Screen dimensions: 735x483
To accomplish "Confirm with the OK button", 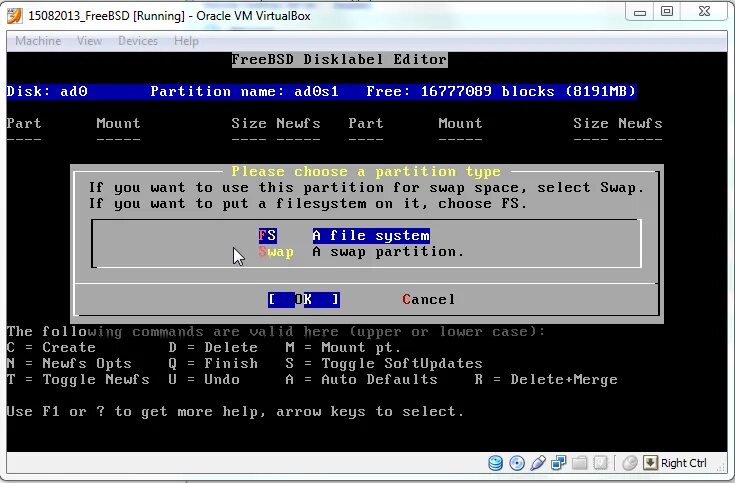I will [x=304, y=299].
